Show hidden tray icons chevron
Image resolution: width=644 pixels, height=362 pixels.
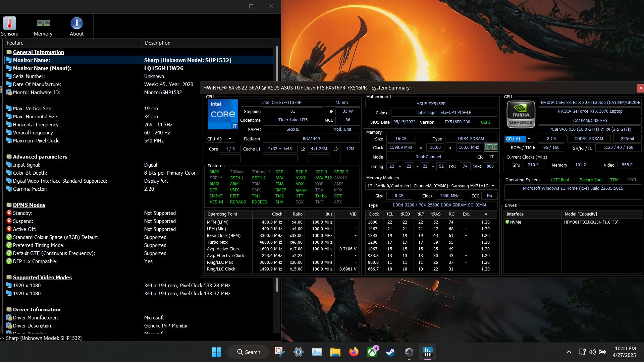pyautogui.click(x=569, y=352)
